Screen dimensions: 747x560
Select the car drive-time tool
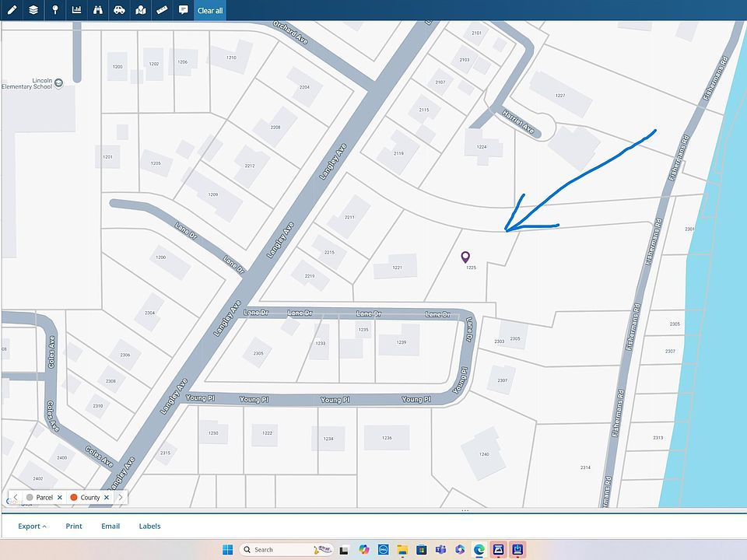click(119, 10)
